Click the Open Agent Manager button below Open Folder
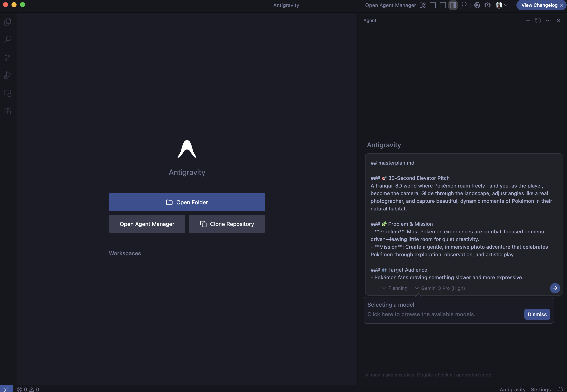The width and height of the screenshot is (567, 392). pyautogui.click(x=147, y=224)
